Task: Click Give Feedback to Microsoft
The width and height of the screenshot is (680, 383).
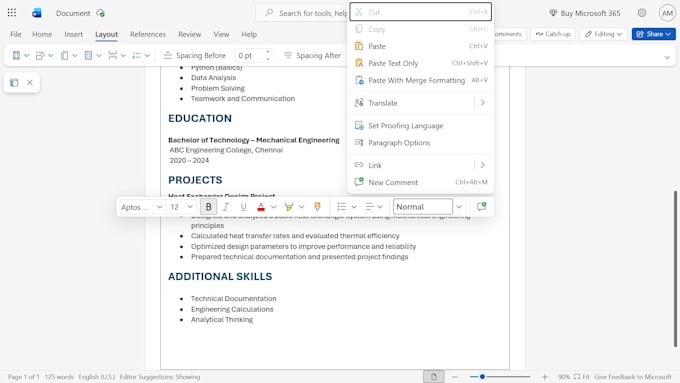Action: pyautogui.click(x=633, y=376)
